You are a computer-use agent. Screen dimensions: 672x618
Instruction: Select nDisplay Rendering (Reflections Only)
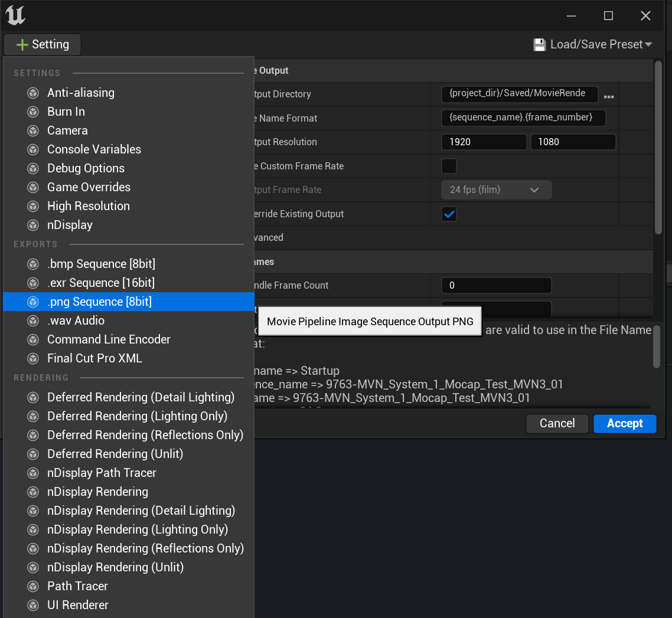pos(129,548)
